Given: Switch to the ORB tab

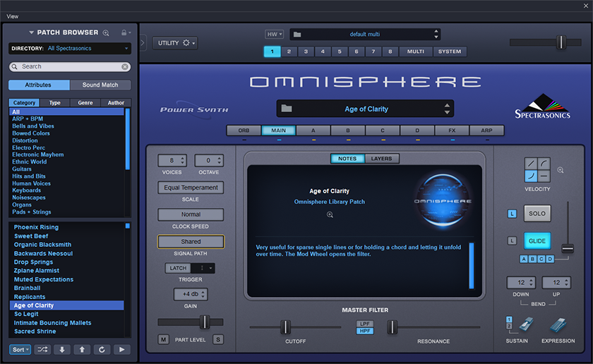Looking at the screenshot, I should coord(244,131).
